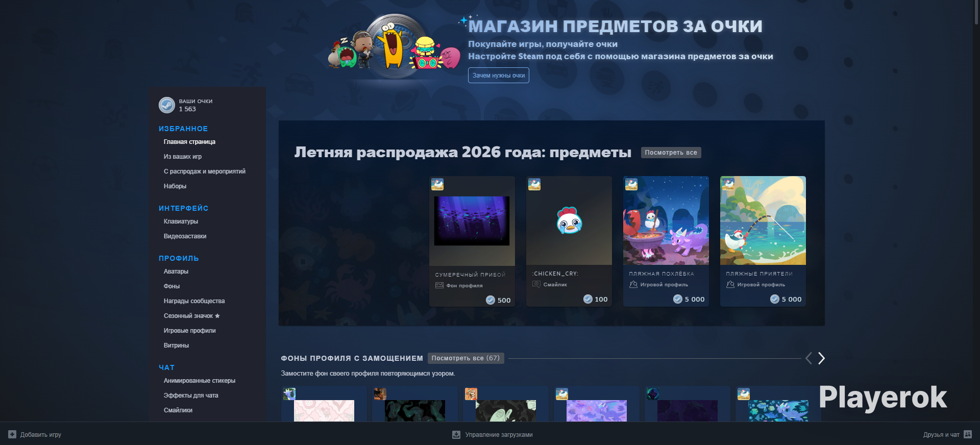Click the Игровой профиль icon under Пляжные приятели
Image resolution: width=980 pixels, height=445 pixels.
coord(730,284)
